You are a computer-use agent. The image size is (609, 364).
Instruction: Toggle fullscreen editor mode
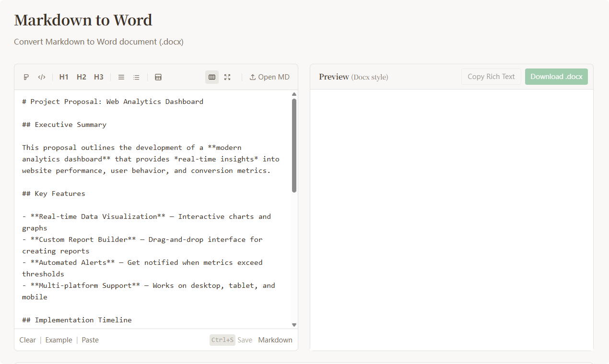coord(227,77)
